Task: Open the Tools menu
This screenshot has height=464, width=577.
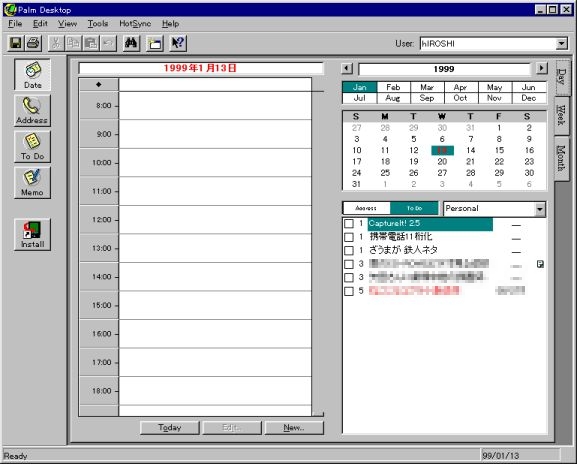Action: pos(98,24)
